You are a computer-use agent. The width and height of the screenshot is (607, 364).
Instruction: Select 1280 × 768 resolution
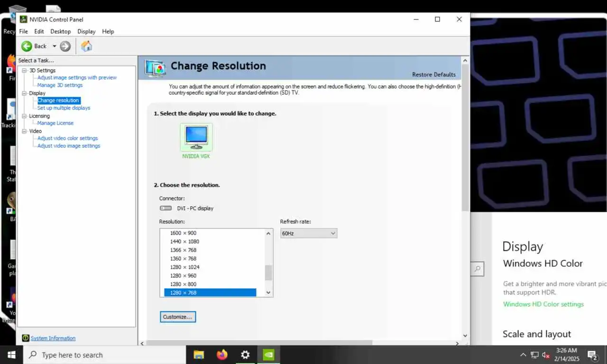coord(210,293)
